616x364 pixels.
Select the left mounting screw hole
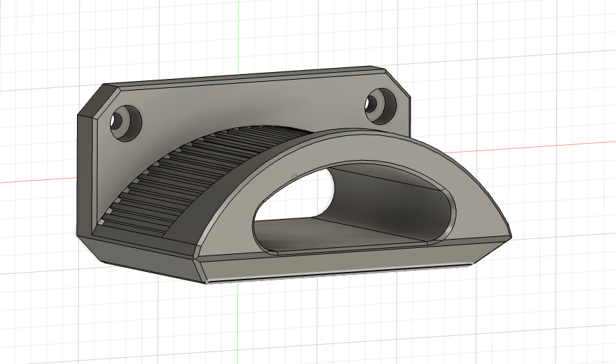tap(126, 122)
